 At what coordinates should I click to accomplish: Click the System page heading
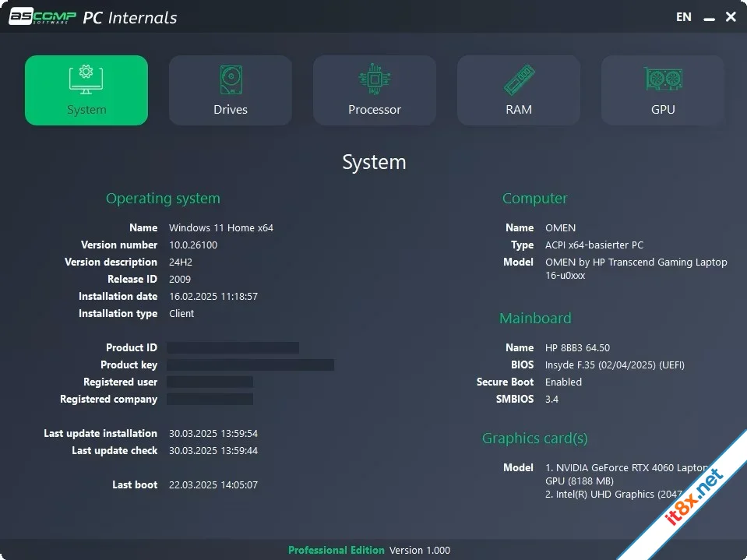(374, 162)
